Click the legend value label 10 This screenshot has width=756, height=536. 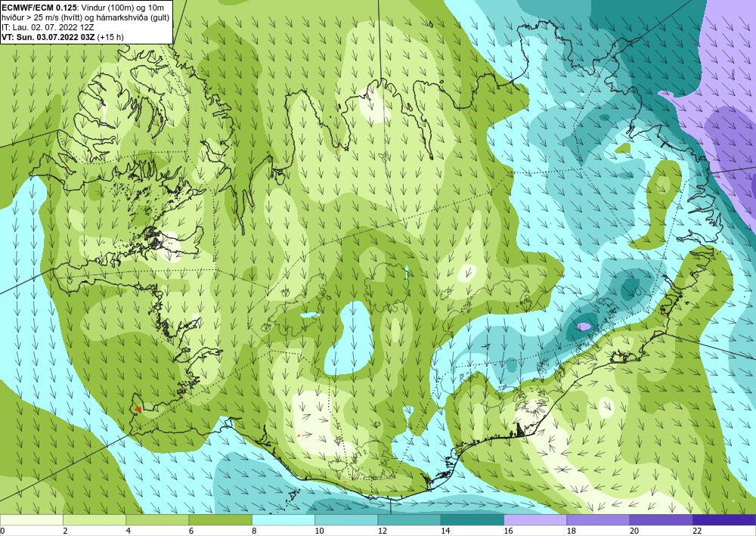tap(319, 531)
